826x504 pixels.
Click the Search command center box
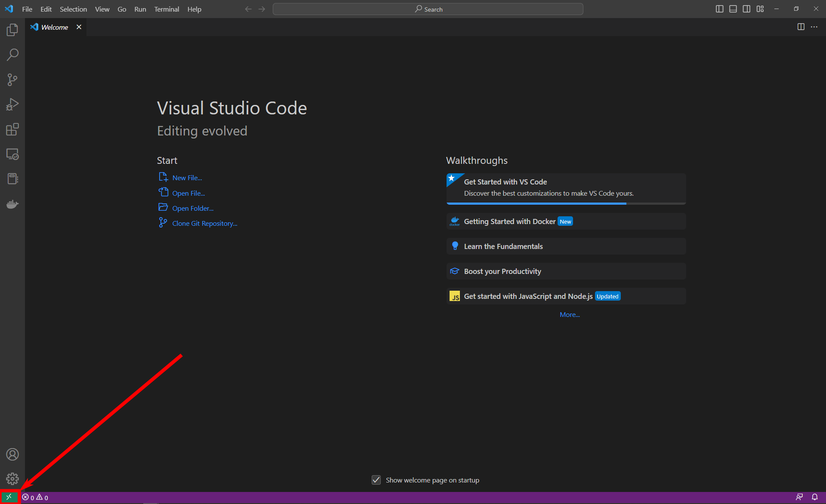point(428,9)
